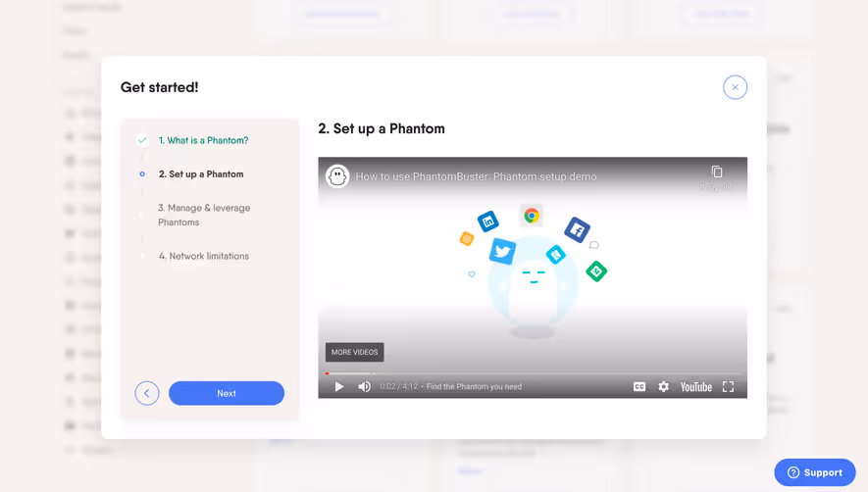Image resolution: width=868 pixels, height=492 pixels.
Task: Open step 1 What is a Phantom?
Action: pos(203,140)
